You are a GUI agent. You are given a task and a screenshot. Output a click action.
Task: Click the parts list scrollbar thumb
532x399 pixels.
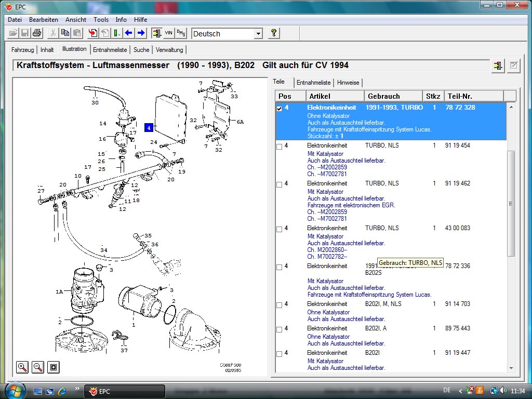coord(511,204)
